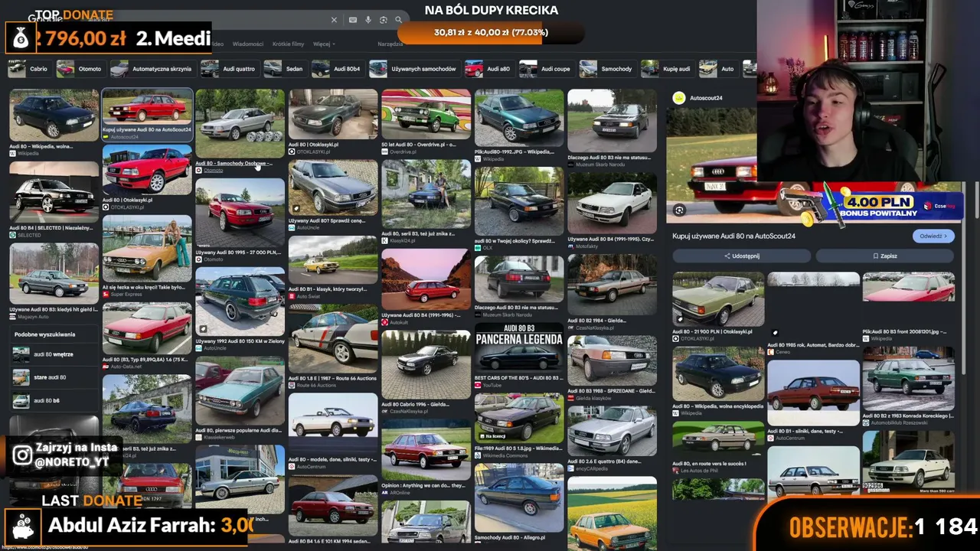Open the 'Audi 80 - 21 900 PLN' side-panel thumbnail

tap(718, 300)
